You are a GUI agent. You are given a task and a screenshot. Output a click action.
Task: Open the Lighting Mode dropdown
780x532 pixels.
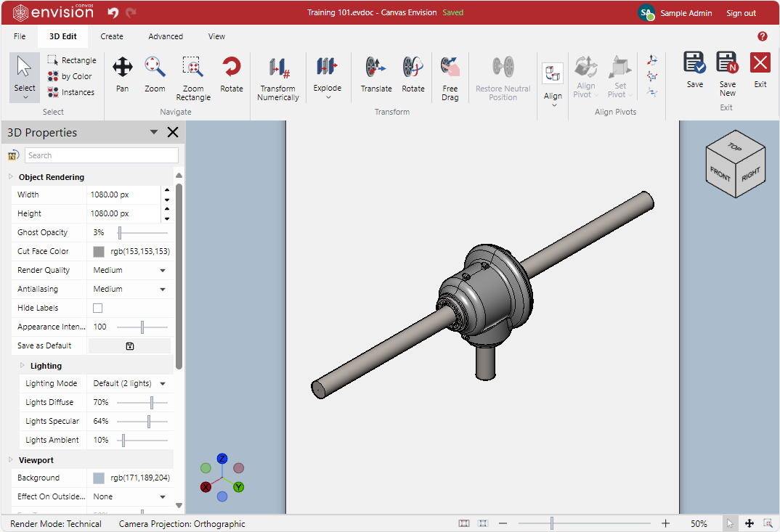click(129, 383)
